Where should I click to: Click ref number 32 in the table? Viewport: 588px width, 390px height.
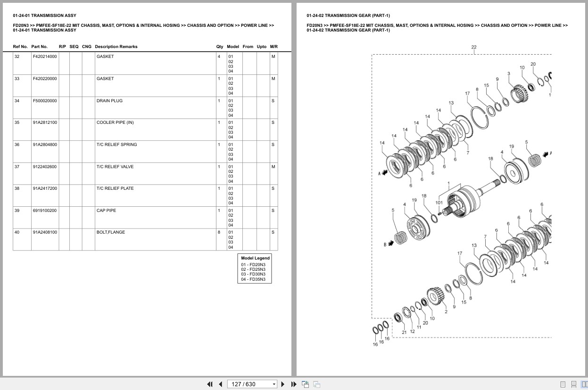(x=17, y=57)
